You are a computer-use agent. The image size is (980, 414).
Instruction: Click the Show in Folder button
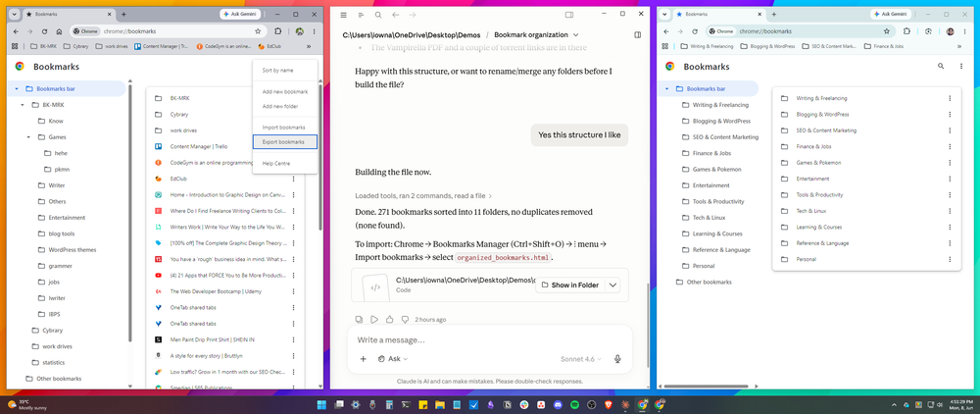(570, 285)
